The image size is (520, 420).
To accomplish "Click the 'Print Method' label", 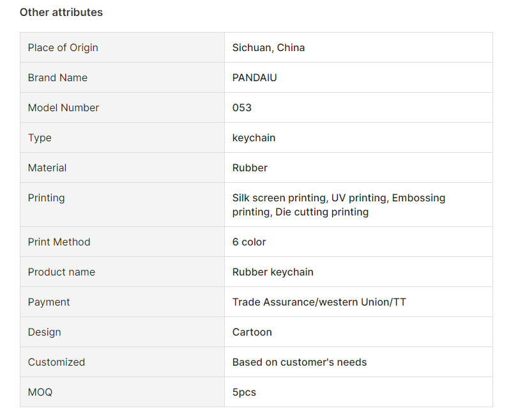I will [59, 242].
